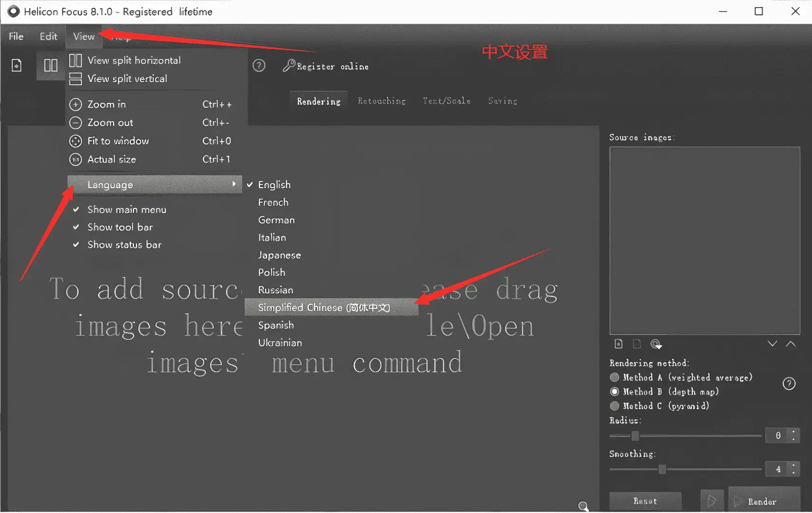This screenshot has height=513, width=812.
Task: Click the magnifier icon below Source images
Action: (x=656, y=344)
